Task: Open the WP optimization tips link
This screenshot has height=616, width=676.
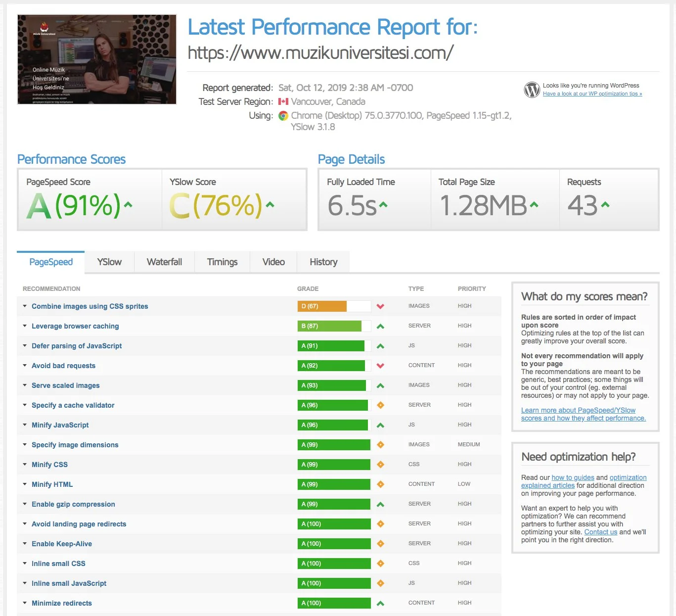Action: [x=592, y=94]
